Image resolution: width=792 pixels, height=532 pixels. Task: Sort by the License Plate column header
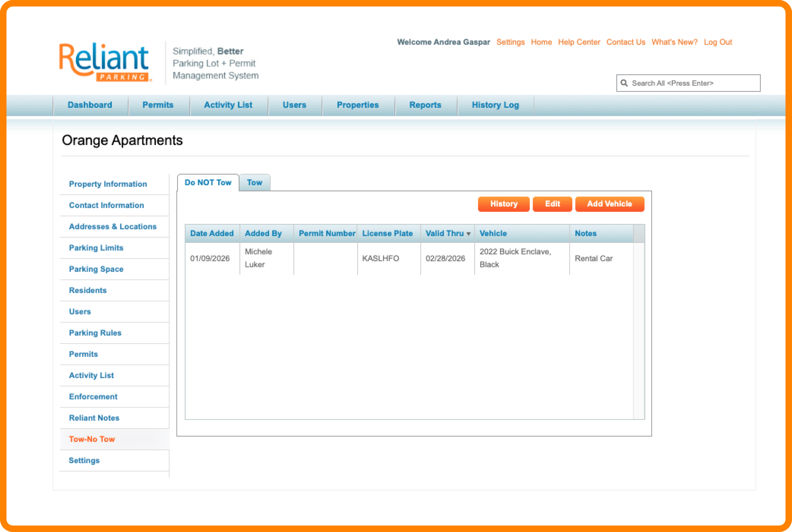[x=387, y=234]
